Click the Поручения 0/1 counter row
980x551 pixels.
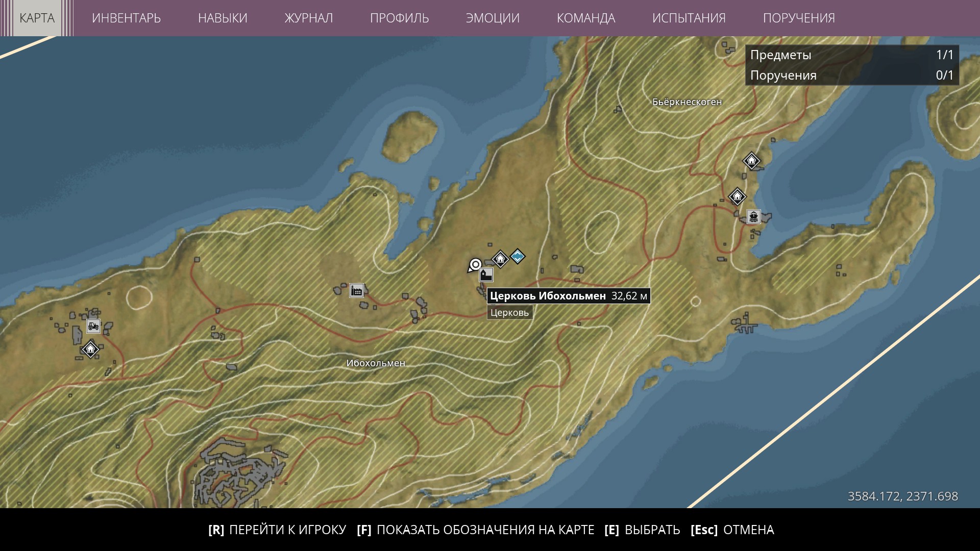click(x=852, y=76)
